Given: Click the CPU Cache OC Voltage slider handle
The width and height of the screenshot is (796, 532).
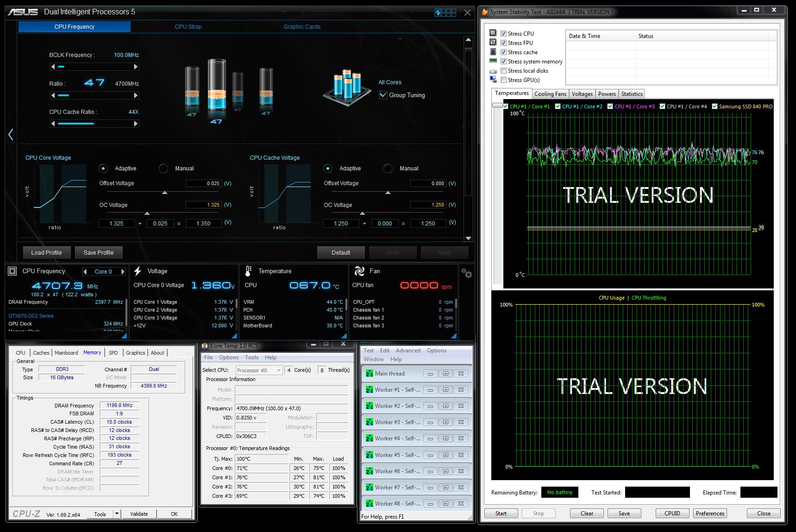Looking at the screenshot, I should point(362,213).
